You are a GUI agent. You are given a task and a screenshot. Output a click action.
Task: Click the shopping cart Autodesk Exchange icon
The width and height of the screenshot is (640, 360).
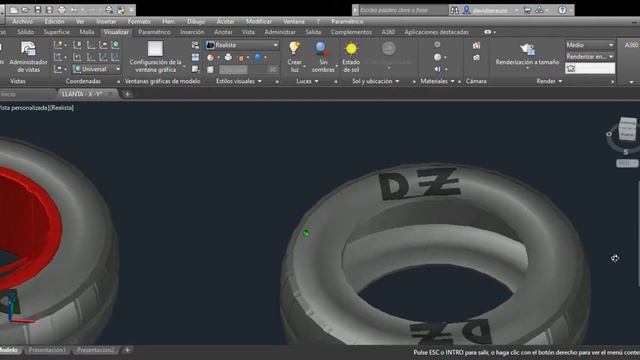527,10
